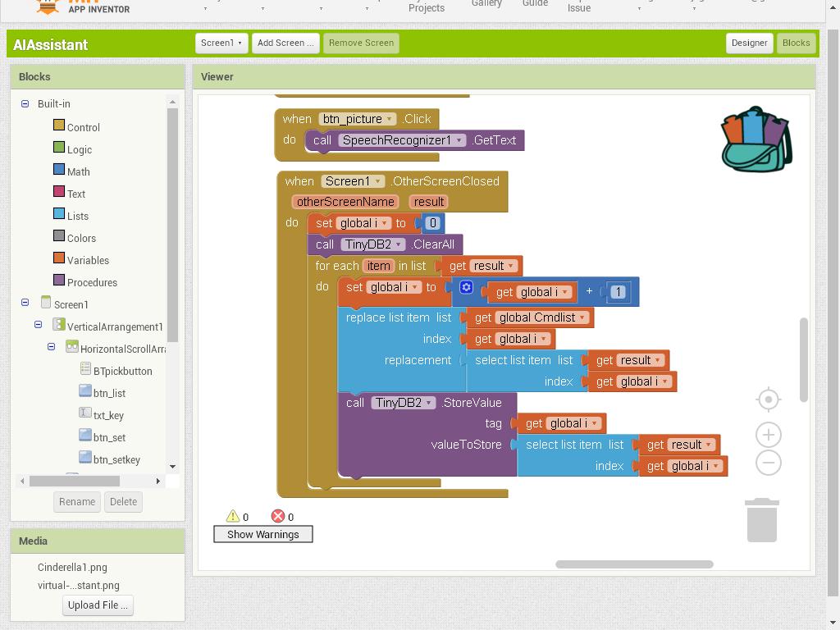Click the viewer vertical scrollbar thumb
This screenshot has height=630, width=840.
pos(803,359)
